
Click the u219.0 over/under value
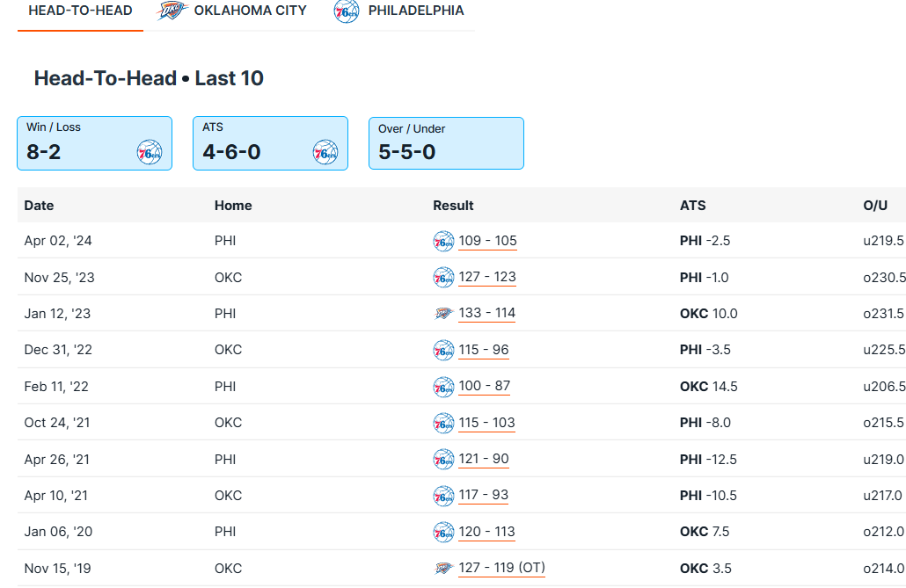[883, 460]
